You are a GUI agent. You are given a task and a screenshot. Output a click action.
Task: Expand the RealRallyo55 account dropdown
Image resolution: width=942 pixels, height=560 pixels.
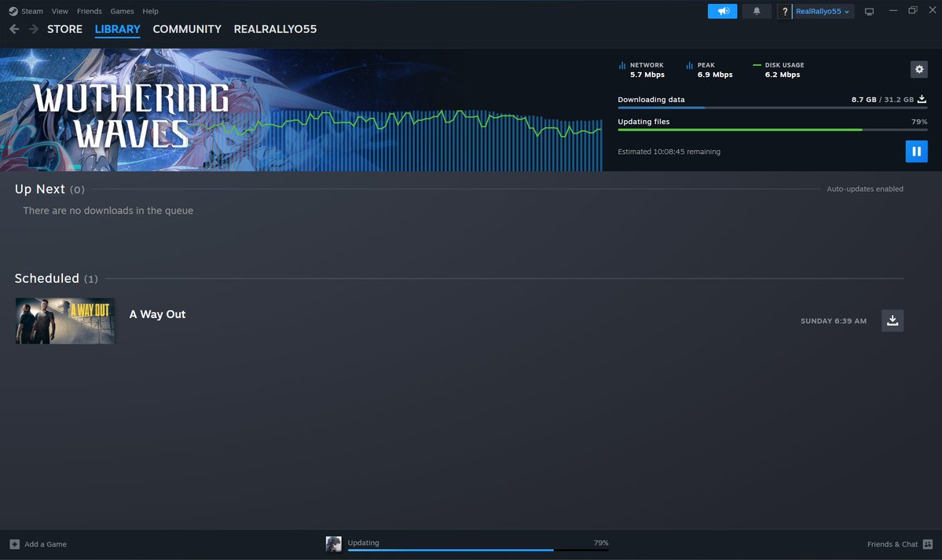[x=823, y=11]
